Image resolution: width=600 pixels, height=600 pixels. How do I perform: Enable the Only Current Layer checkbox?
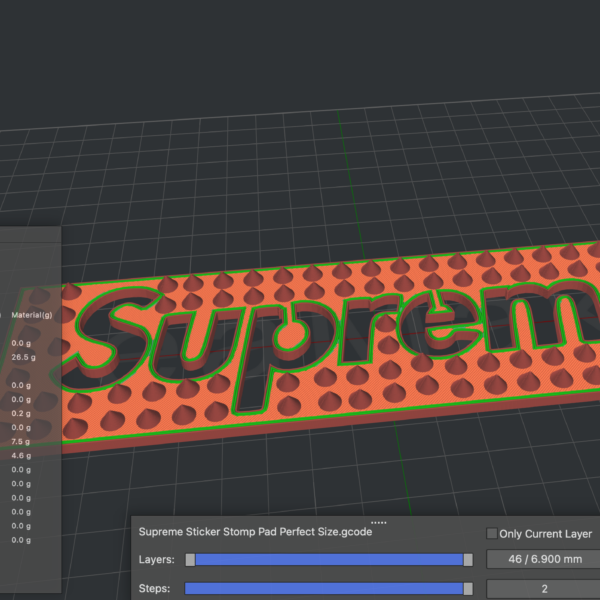[x=491, y=533]
